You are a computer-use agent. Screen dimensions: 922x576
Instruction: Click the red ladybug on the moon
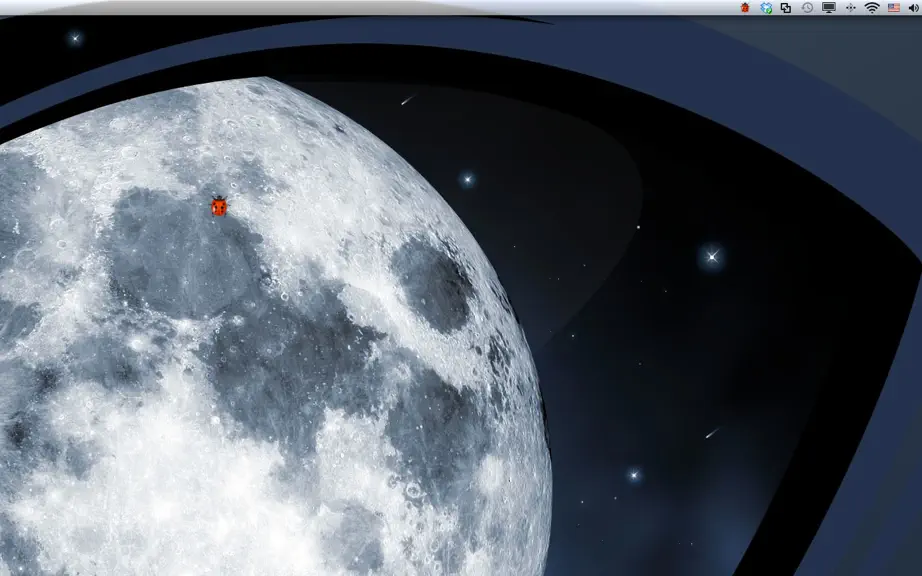pos(219,206)
